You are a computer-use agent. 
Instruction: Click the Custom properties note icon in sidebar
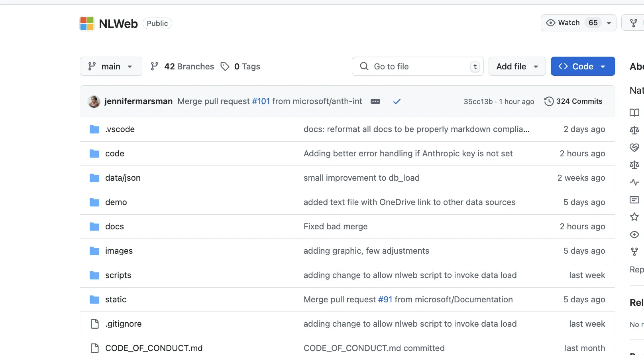point(634,200)
